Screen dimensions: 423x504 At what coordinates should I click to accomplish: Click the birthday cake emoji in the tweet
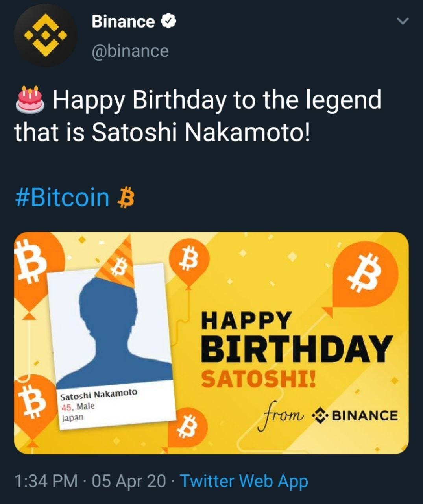pyautogui.click(x=30, y=99)
